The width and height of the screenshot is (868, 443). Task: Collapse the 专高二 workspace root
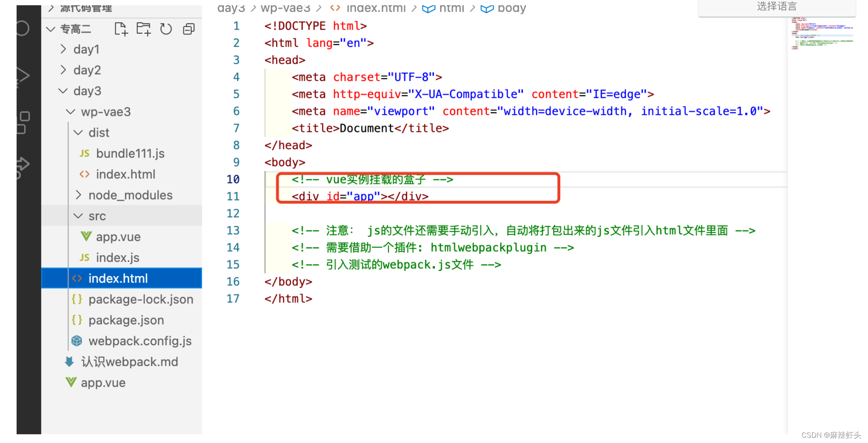click(x=51, y=29)
